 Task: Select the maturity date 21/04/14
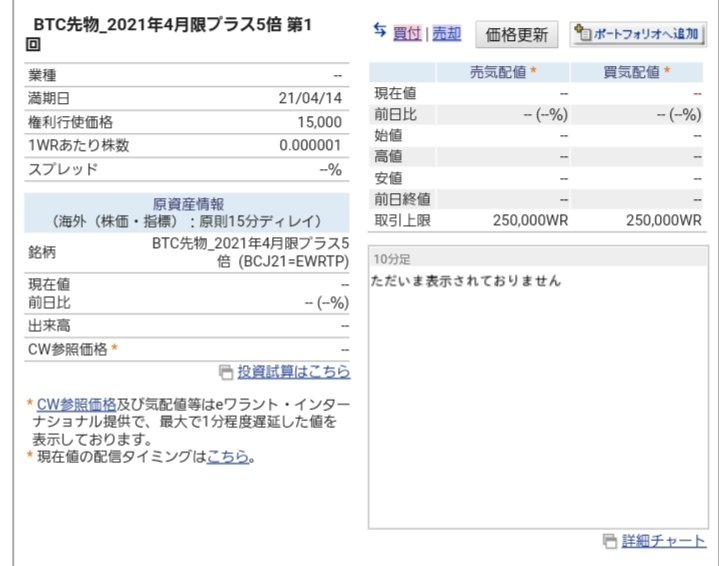point(310,98)
